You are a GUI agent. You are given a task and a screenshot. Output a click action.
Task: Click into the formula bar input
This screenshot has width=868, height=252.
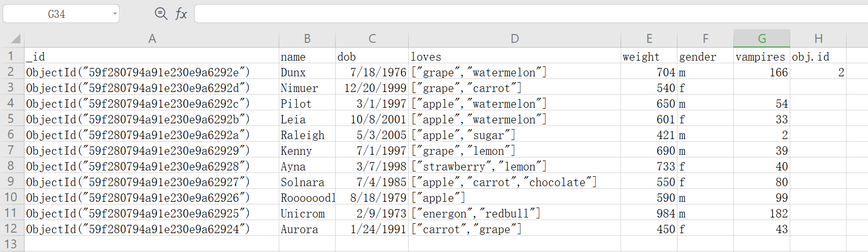pyautogui.click(x=522, y=14)
